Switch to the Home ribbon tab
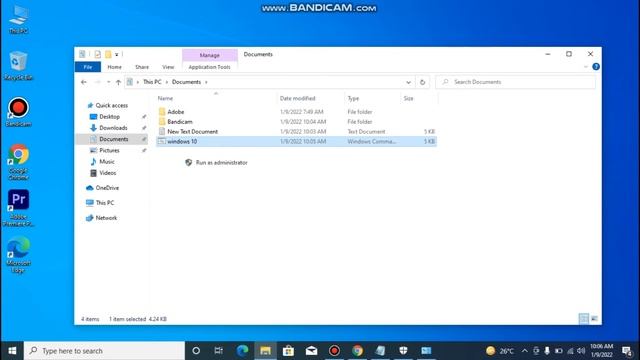The height and width of the screenshot is (360, 640). coord(114,67)
